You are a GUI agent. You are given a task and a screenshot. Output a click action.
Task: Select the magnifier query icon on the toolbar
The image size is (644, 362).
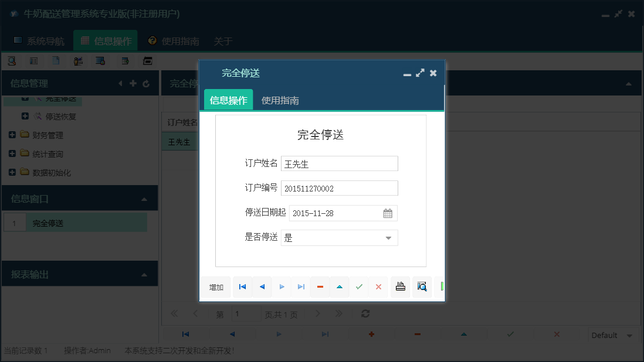(x=12, y=60)
